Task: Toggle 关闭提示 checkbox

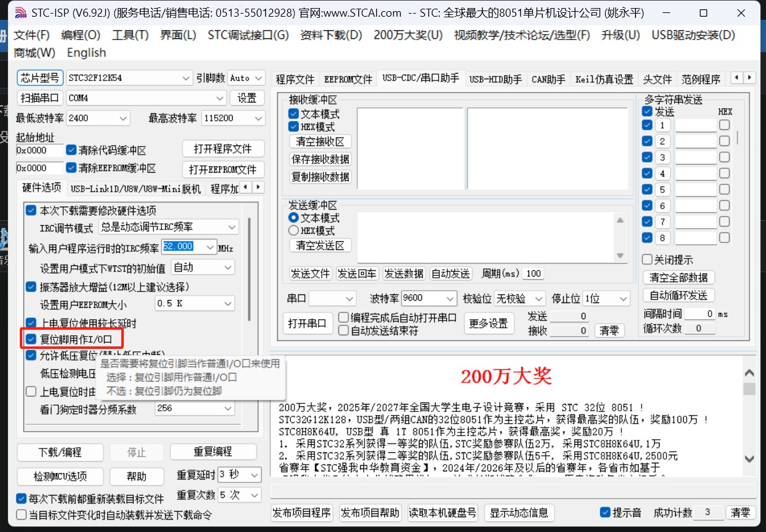Action: click(x=647, y=260)
